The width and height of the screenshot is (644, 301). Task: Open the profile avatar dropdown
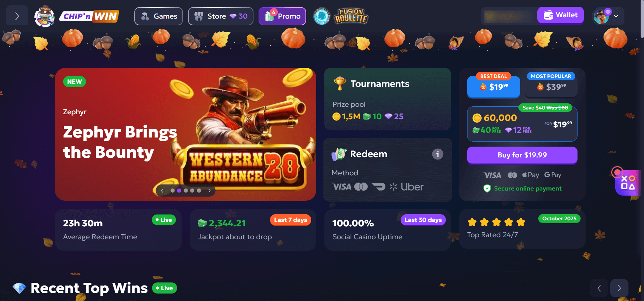point(608,16)
